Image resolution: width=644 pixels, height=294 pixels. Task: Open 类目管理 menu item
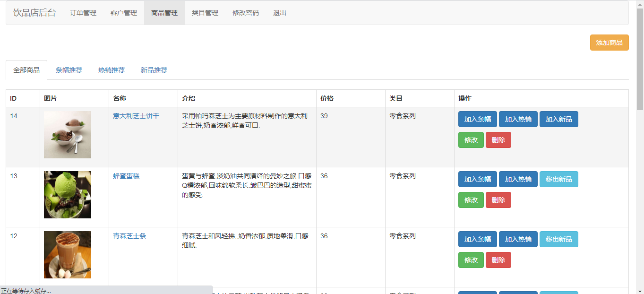205,13
